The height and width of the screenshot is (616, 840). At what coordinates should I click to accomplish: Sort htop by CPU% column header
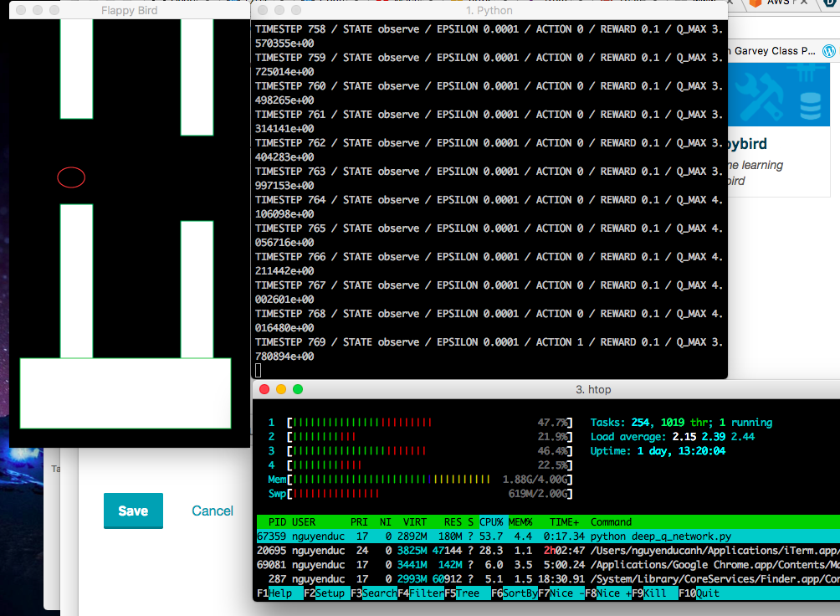(491, 522)
